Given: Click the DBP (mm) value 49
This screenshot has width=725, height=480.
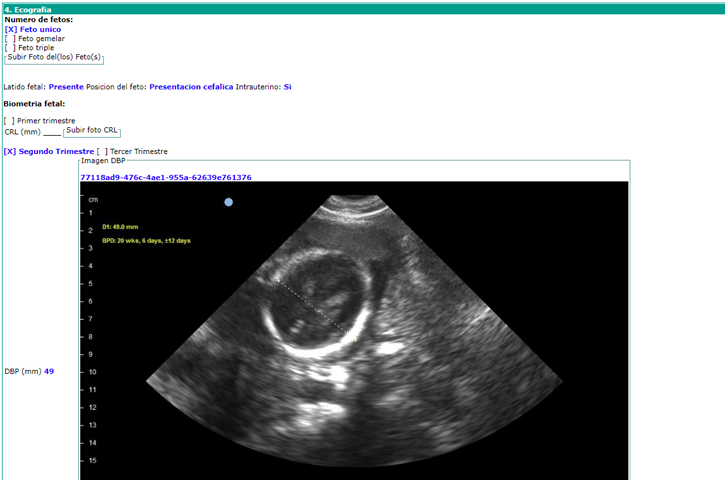Looking at the screenshot, I should (x=49, y=371).
